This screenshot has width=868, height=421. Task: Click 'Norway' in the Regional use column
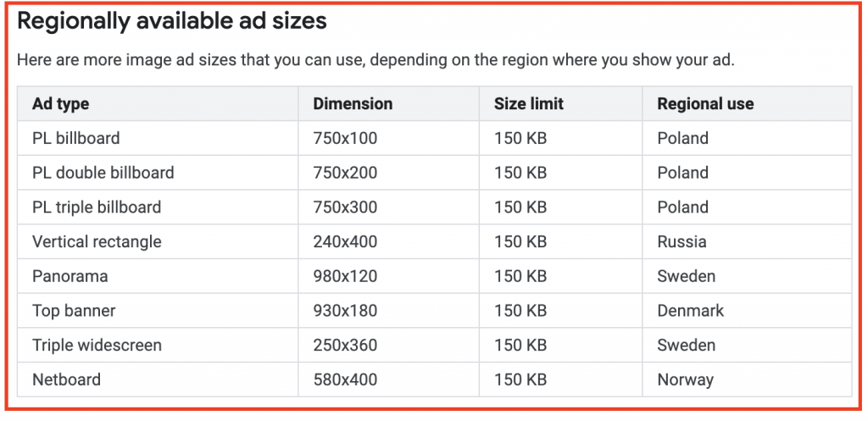(686, 379)
